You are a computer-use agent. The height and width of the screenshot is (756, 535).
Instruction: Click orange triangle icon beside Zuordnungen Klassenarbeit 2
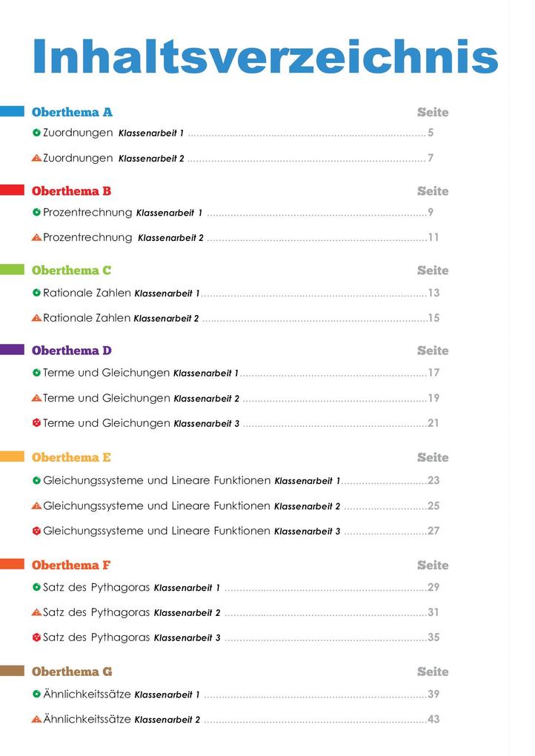click(36, 158)
